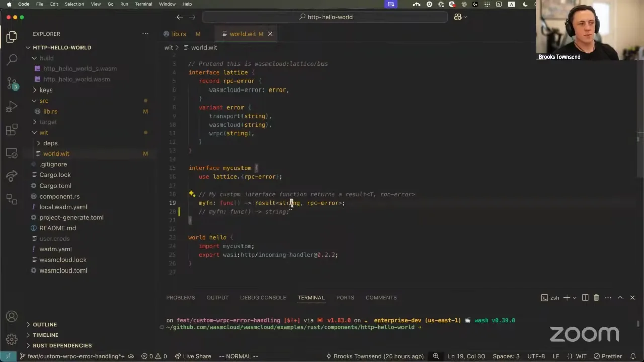Screen dimensions: 644x362
Task: Expand the TIMELINE section
Action: pyautogui.click(x=45, y=335)
